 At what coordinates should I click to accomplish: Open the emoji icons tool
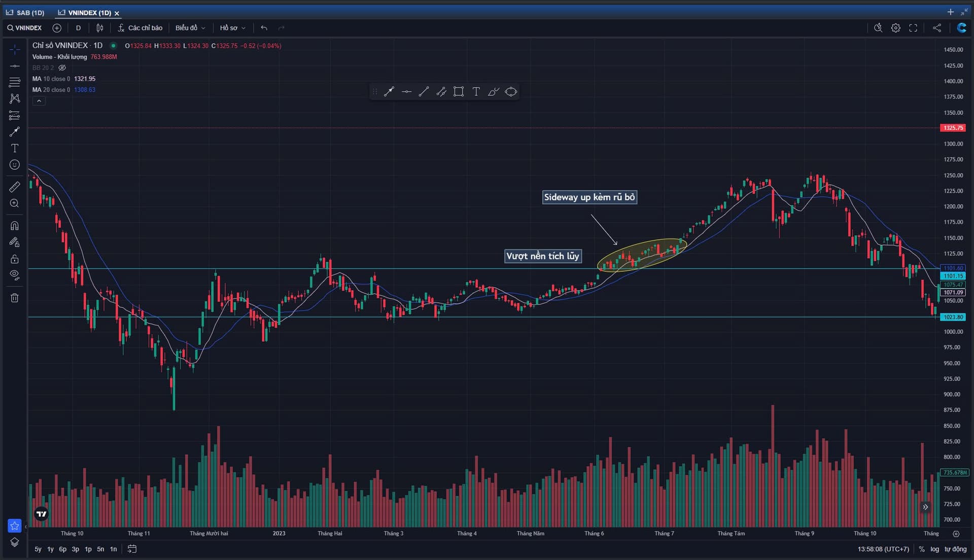coord(14,165)
